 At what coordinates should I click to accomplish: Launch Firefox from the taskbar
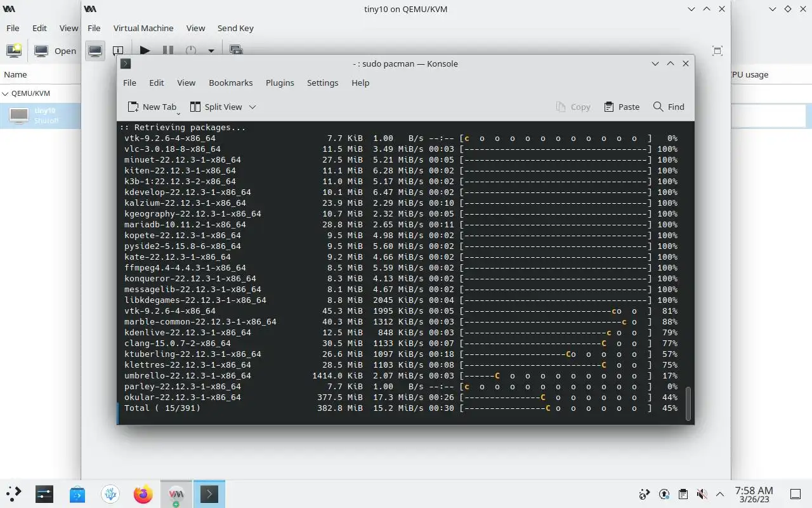(143, 493)
